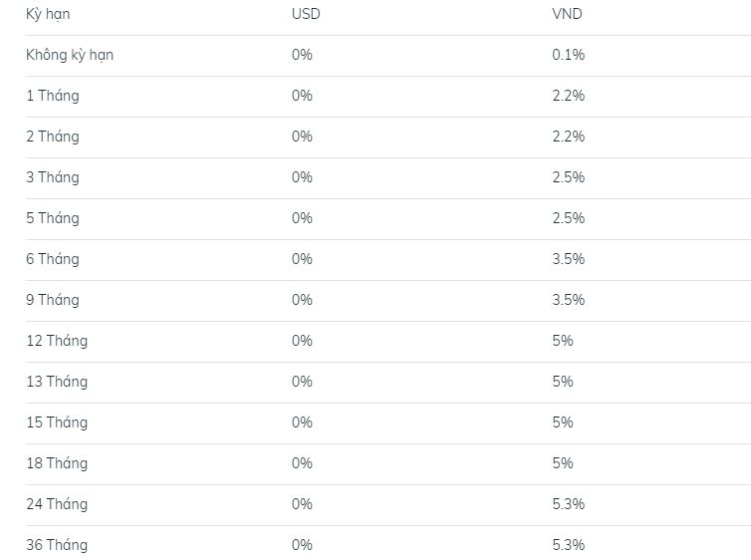
Task: Click the VND rate 0.1% for Không kỳ hạn
Action: [568, 55]
